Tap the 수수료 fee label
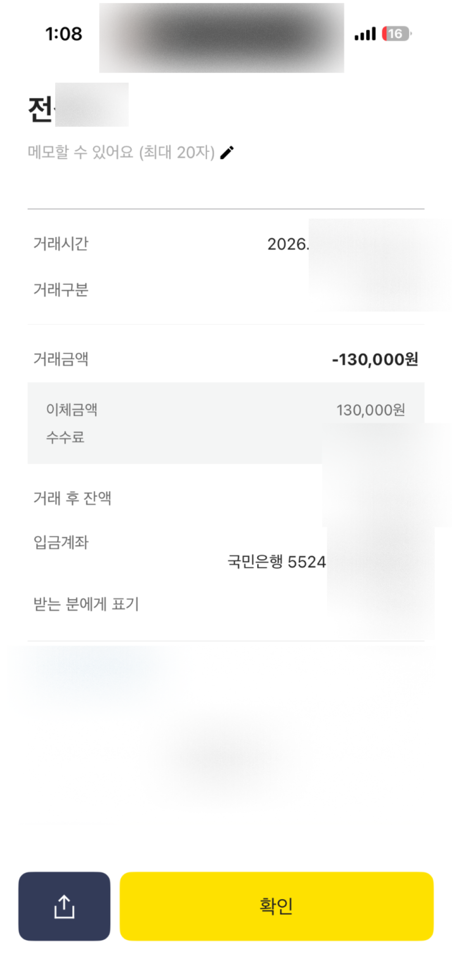The width and height of the screenshot is (452, 980). pyautogui.click(x=66, y=437)
